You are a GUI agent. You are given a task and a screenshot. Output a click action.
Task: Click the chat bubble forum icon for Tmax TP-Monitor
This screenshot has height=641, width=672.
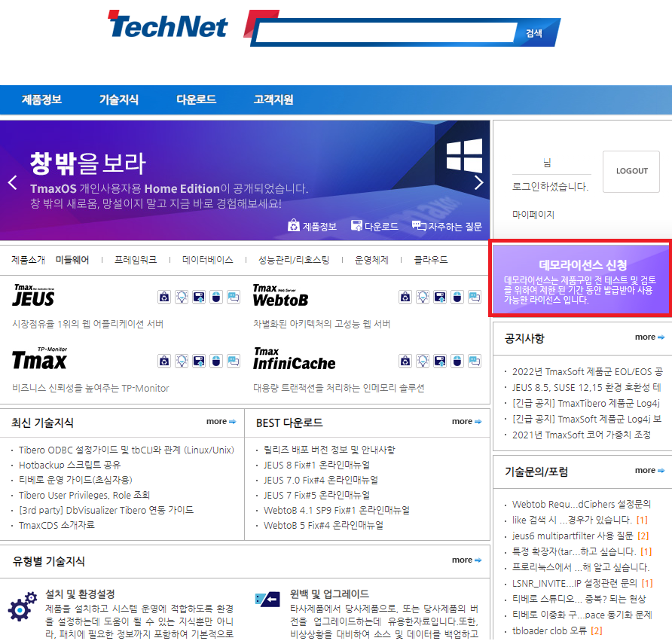[x=234, y=361]
